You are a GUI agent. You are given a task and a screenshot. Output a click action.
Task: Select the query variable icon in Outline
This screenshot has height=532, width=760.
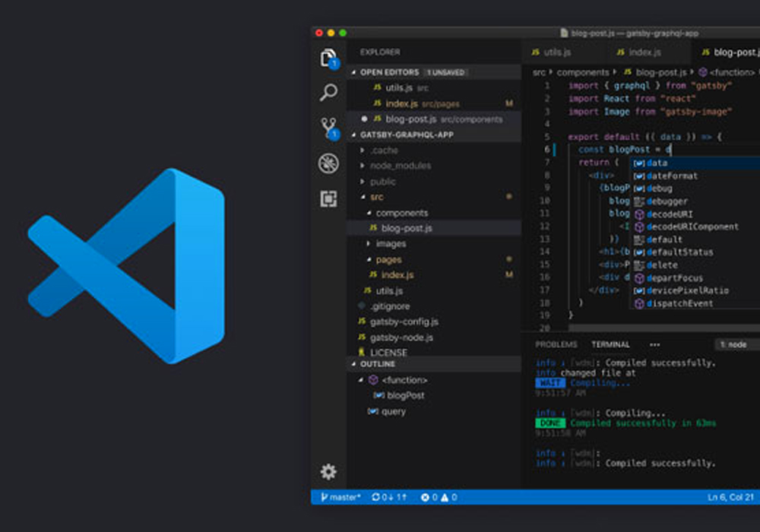coord(372,411)
